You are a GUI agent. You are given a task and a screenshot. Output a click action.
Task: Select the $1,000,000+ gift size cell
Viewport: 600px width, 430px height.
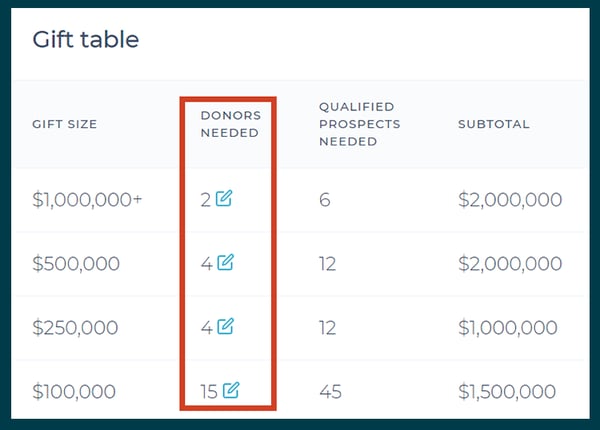coord(87,200)
